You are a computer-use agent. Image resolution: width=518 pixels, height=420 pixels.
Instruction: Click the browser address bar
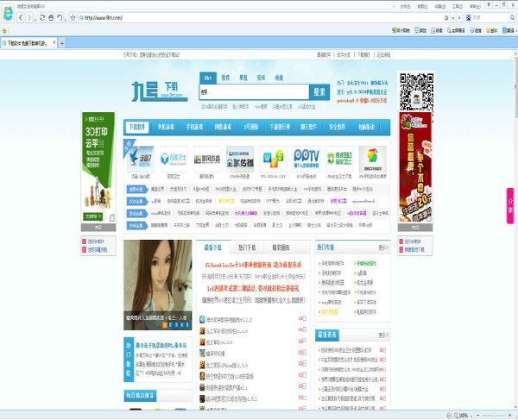pyautogui.click(x=261, y=18)
